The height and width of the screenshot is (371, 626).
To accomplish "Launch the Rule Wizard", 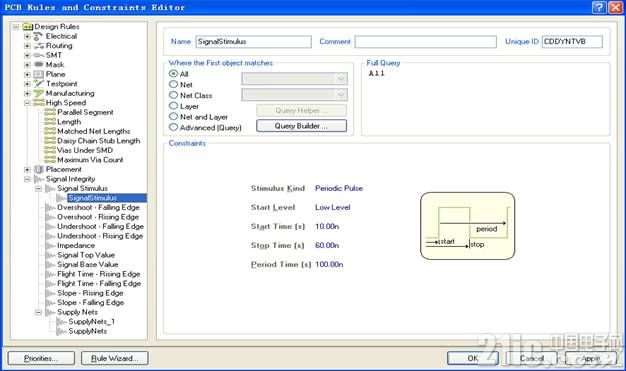I will tap(115, 358).
